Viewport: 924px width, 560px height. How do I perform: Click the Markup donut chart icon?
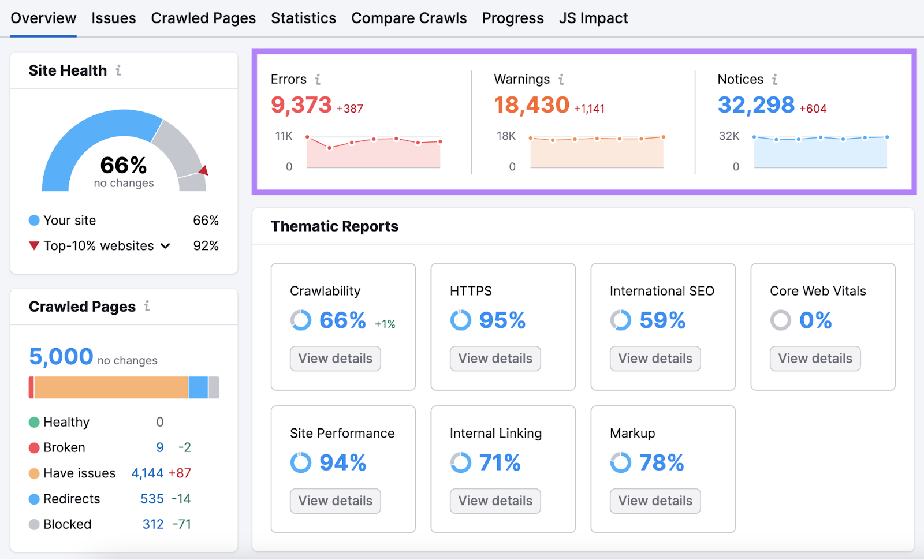[621, 462]
